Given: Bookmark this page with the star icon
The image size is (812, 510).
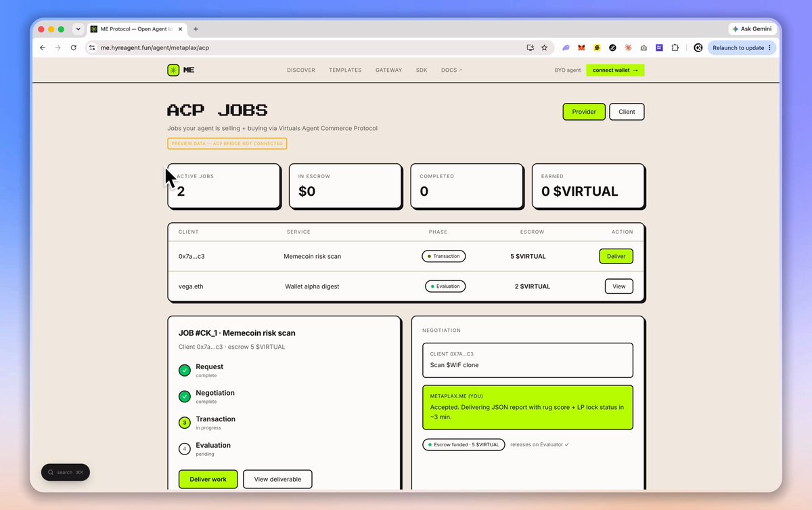Looking at the screenshot, I should [544, 48].
